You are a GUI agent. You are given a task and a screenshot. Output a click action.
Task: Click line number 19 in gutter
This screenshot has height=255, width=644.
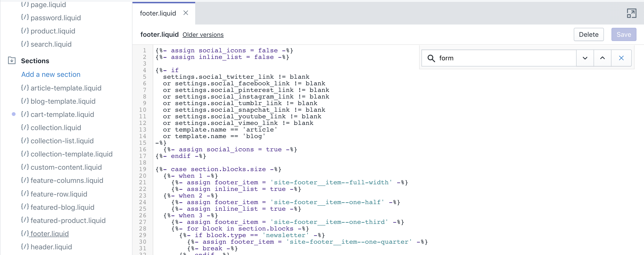[x=143, y=169]
